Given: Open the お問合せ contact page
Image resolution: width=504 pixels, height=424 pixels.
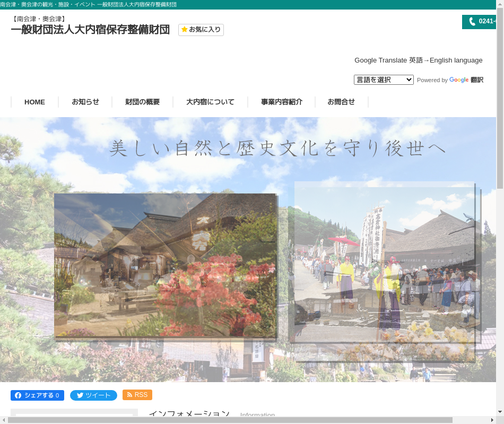Looking at the screenshot, I should [341, 102].
